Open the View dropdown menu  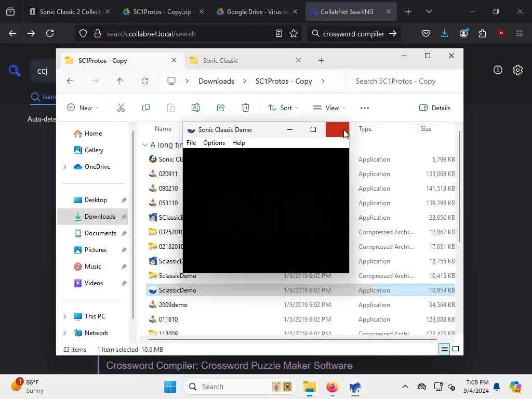[329, 108]
